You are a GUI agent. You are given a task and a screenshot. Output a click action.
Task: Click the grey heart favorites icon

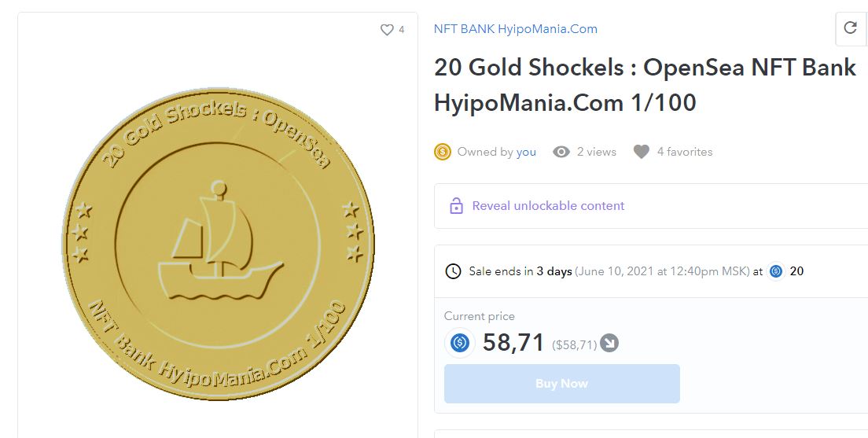(642, 152)
